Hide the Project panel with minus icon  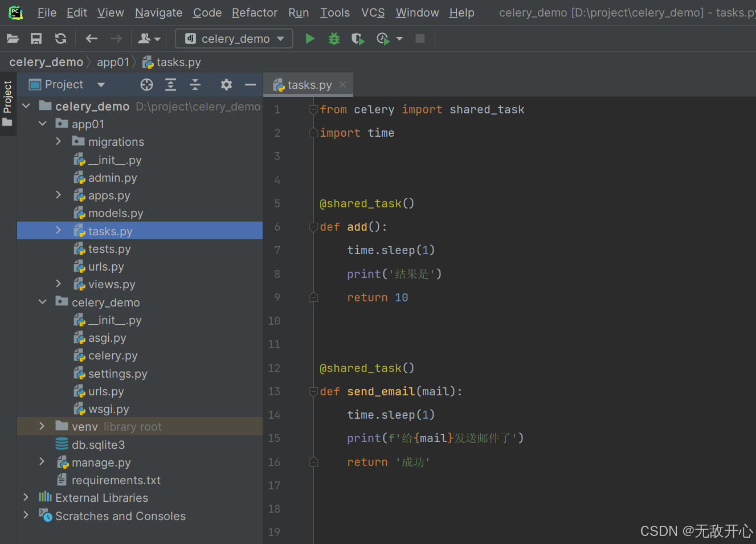click(x=250, y=85)
